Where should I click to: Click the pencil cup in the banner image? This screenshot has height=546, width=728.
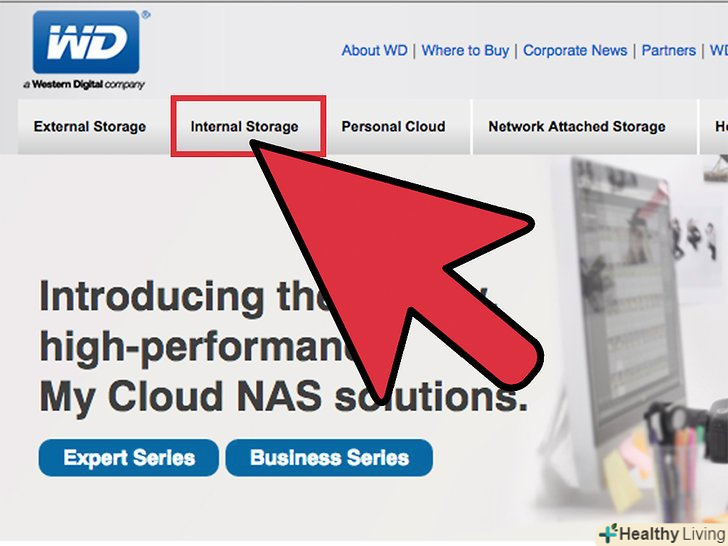tap(680, 474)
